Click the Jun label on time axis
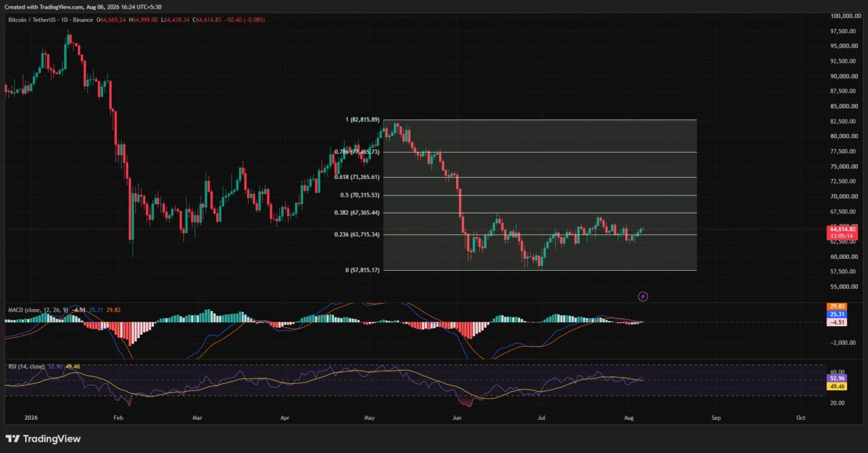This screenshot has height=453, width=868. [457, 417]
